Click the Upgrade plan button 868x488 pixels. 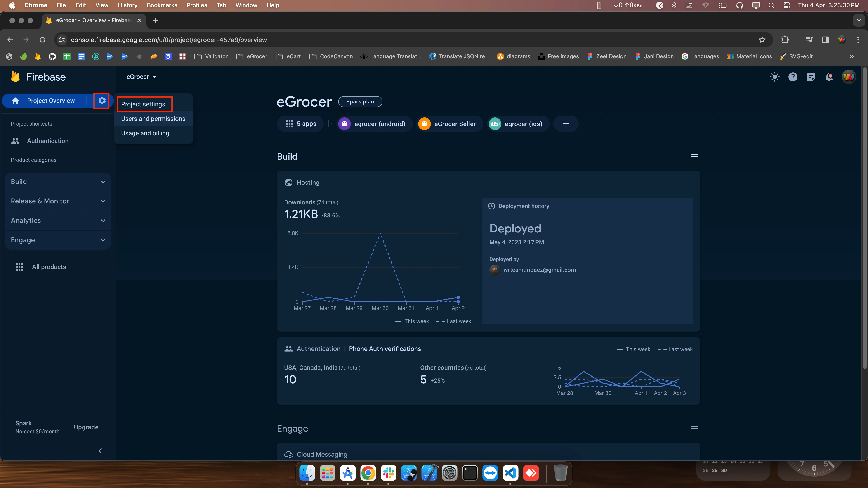pos(86,427)
